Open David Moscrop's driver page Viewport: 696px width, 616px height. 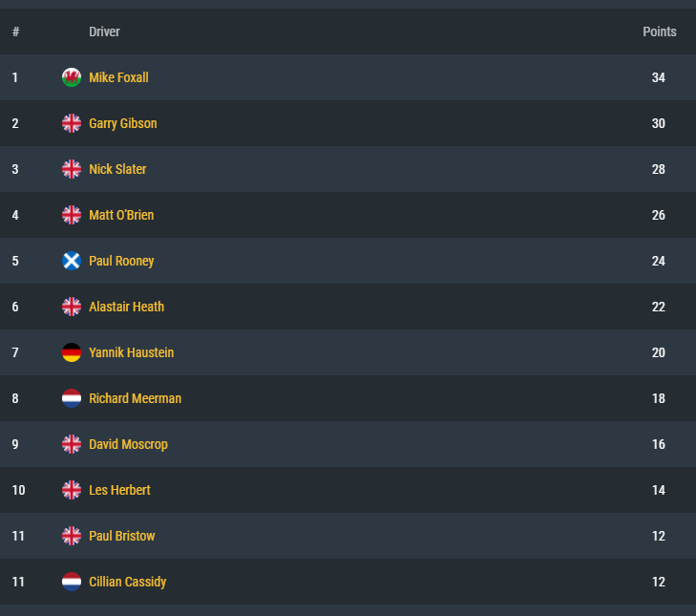click(128, 444)
